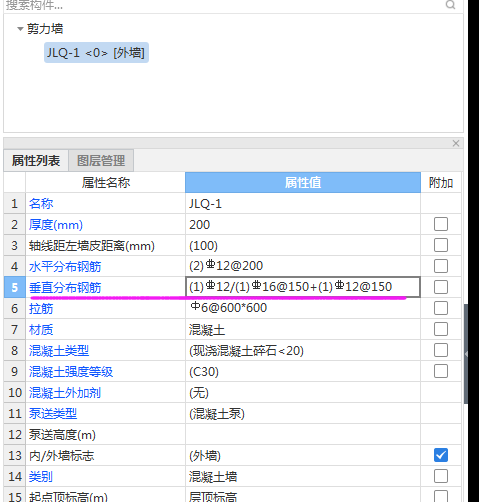Click the 混凝土类型 property link
This screenshot has width=479, height=502.
click(59, 351)
